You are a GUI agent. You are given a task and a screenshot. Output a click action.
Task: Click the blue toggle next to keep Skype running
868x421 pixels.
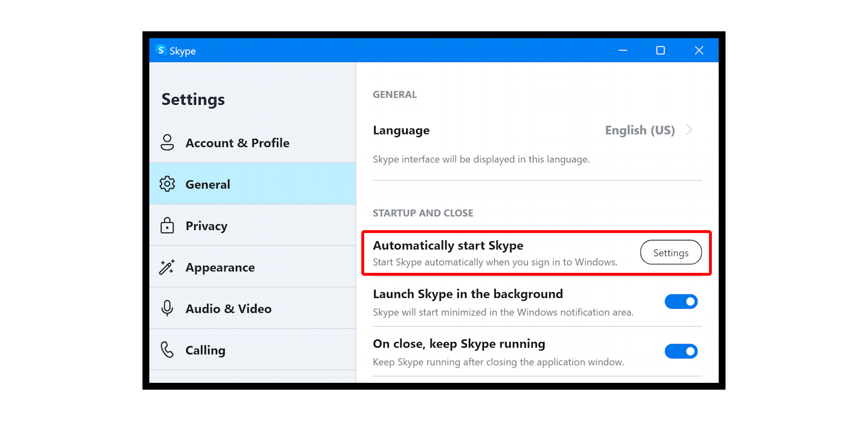[682, 351]
